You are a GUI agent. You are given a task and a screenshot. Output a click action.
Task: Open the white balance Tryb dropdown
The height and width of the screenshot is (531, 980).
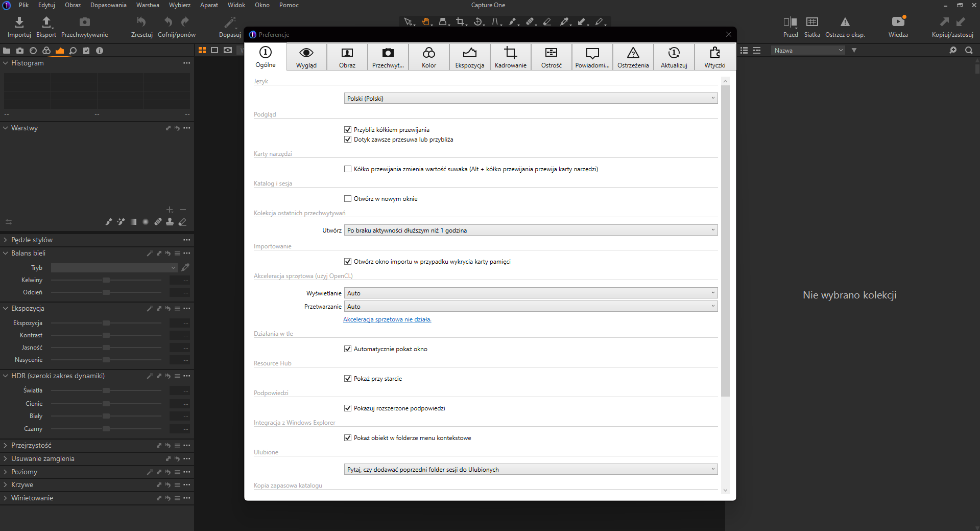[114, 267]
